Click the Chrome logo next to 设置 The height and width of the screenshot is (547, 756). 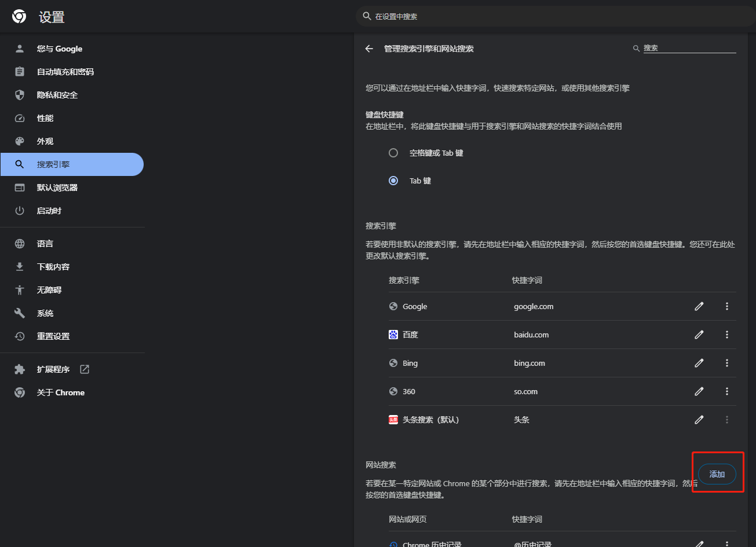pyautogui.click(x=19, y=17)
